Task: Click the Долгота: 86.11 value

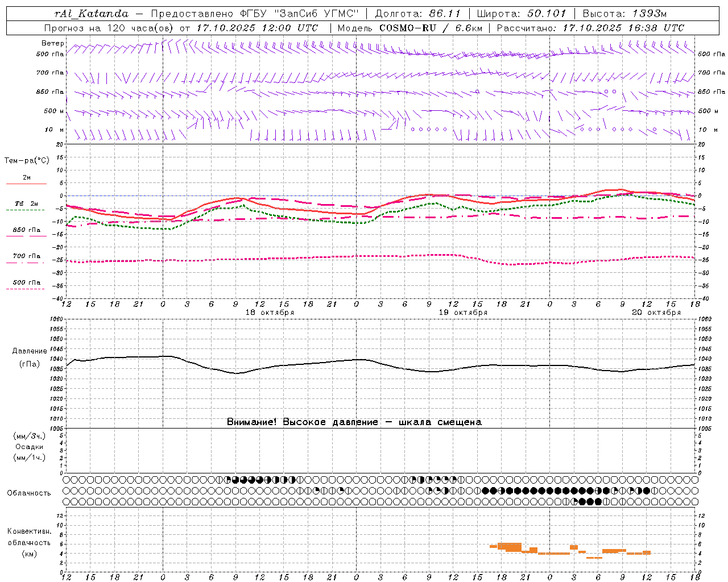Action: pos(417,14)
